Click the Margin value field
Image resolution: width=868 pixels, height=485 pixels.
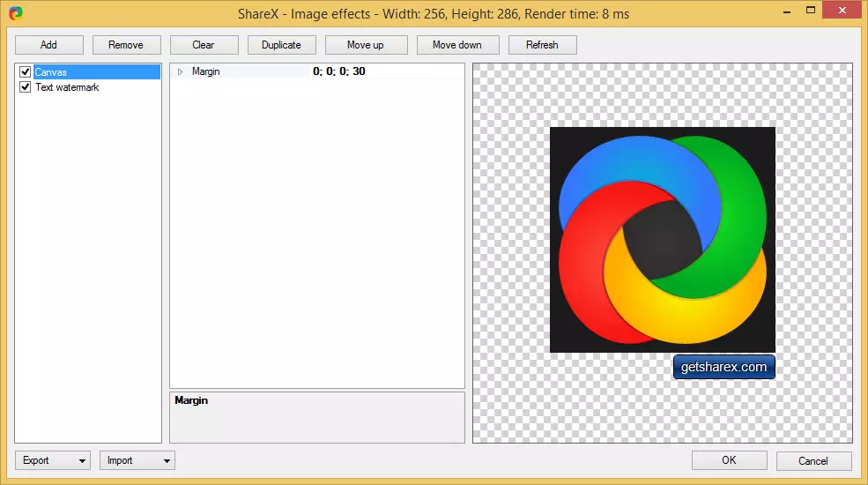386,71
